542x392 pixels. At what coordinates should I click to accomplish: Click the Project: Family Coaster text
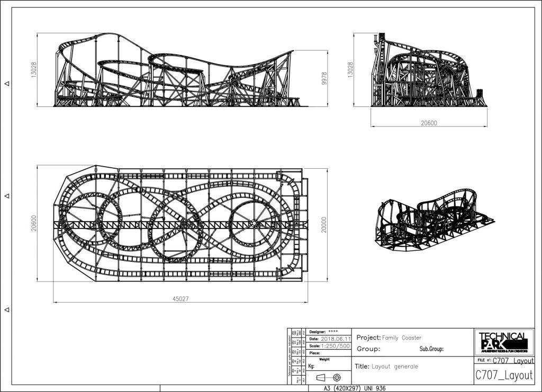pos(389,337)
